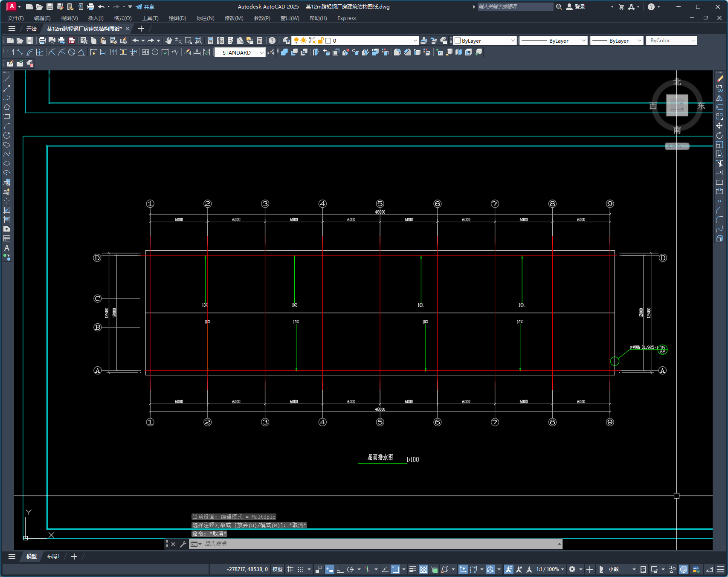
Task: Click the Pan (hand) tool icon
Action: pos(169,41)
